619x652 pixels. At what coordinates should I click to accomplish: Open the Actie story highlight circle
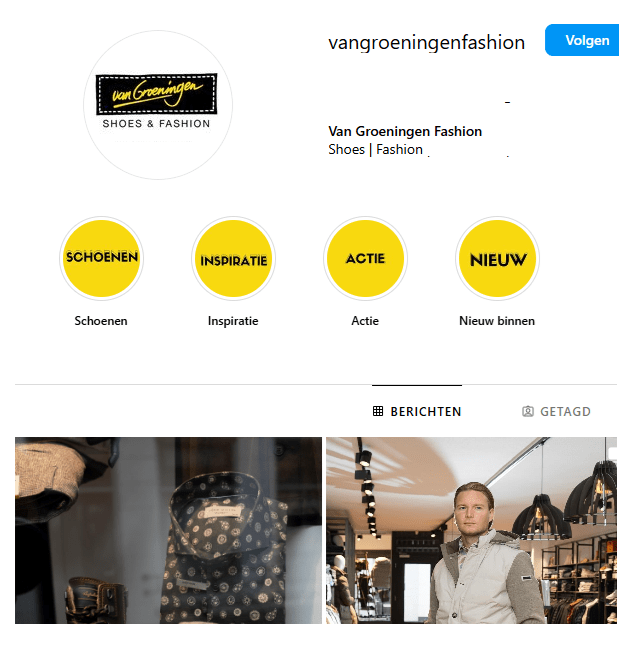(x=365, y=258)
